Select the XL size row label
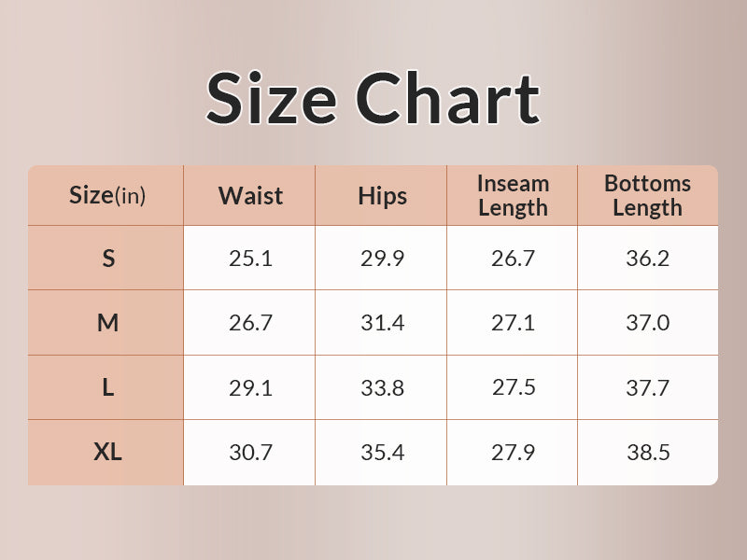The width and height of the screenshot is (747, 560). point(108,453)
